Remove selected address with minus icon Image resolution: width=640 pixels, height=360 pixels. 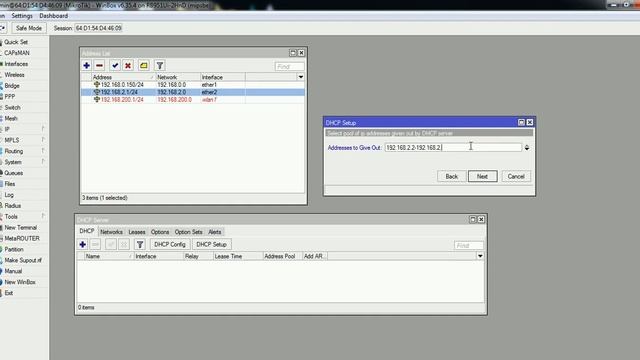(99, 65)
